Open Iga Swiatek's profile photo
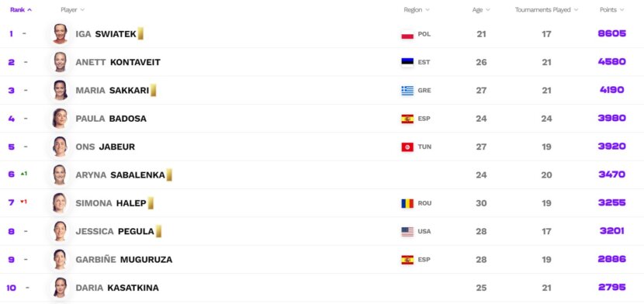The image size is (644, 304). [60, 33]
